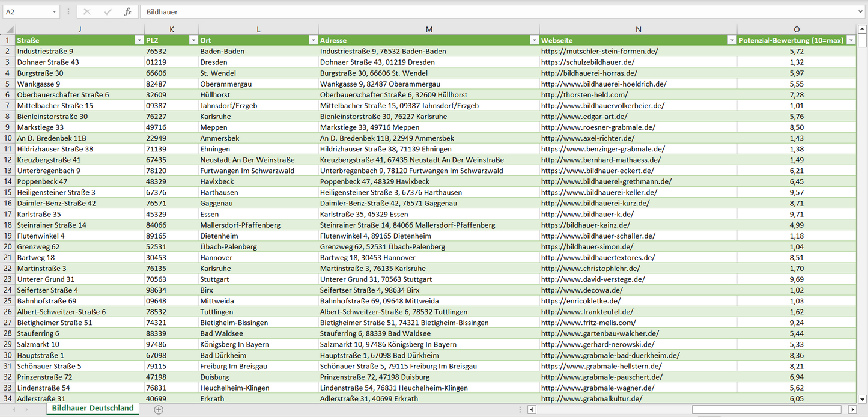Screen dimensions: 868x417
Task: Open the Ort filter dropdown arrow
Action: click(313, 40)
